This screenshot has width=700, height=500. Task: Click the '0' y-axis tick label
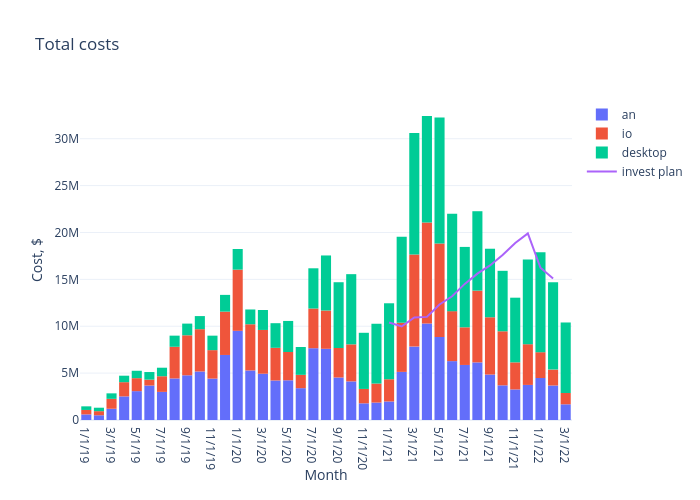(75, 419)
